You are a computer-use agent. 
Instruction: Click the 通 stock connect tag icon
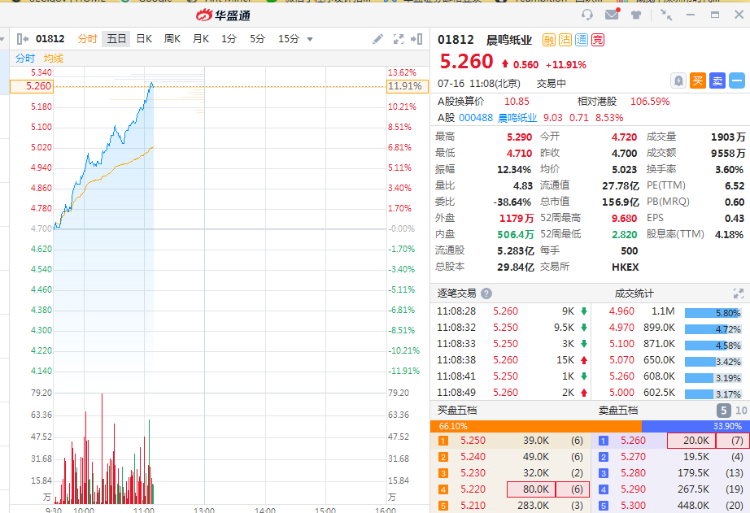[x=582, y=40]
